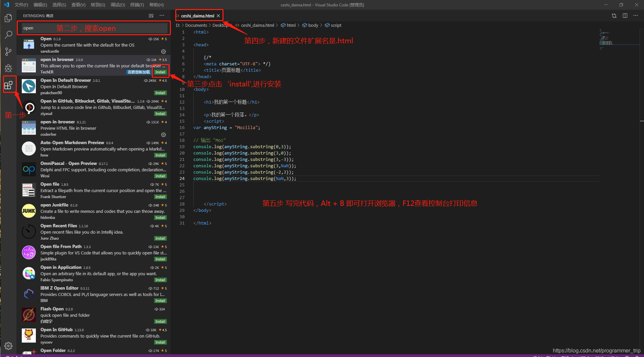Restore down the VS Code window
644x357 pixels.
click(x=621, y=5)
